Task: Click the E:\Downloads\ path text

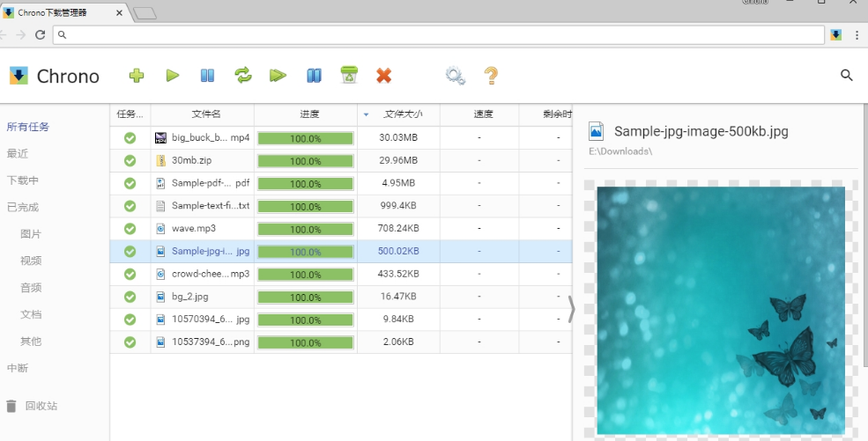Action: (x=620, y=151)
